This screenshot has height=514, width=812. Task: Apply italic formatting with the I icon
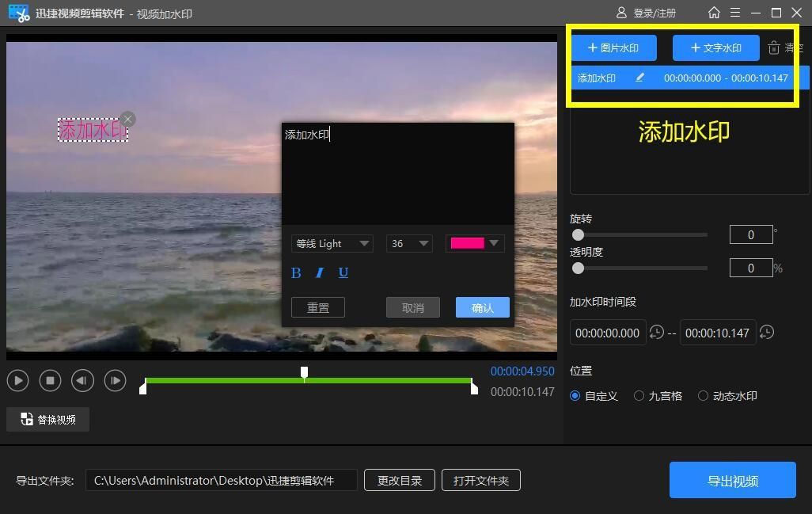coord(320,272)
